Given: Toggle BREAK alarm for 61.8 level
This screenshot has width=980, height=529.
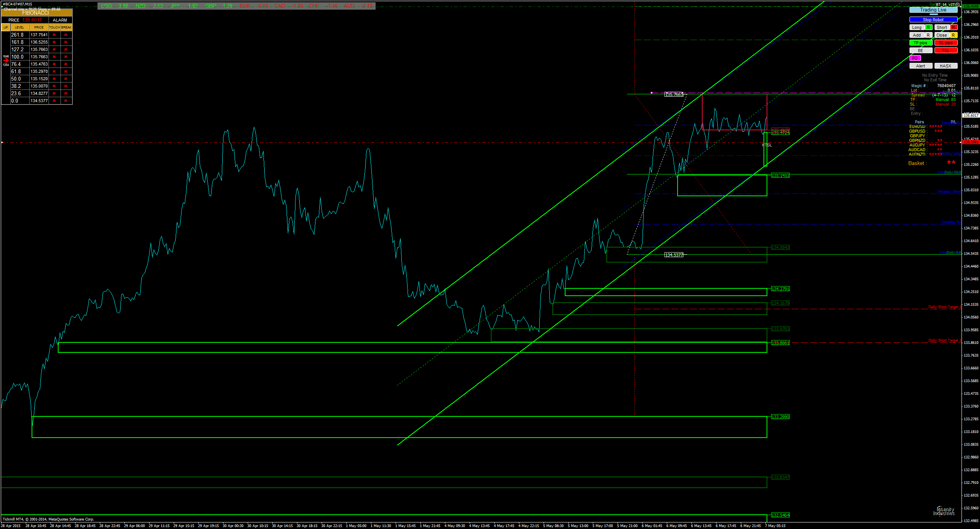Looking at the screenshot, I should 66,72.
